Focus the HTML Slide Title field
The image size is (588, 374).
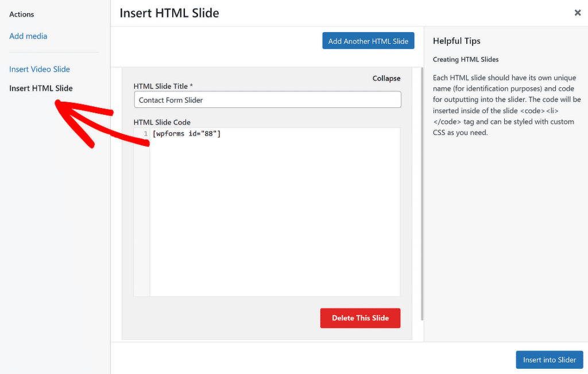coord(267,99)
